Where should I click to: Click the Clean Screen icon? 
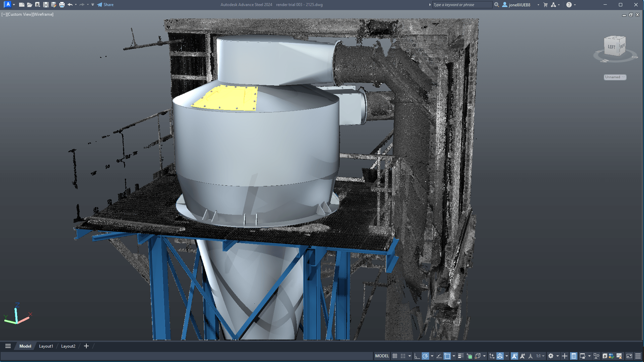[629, 356]
